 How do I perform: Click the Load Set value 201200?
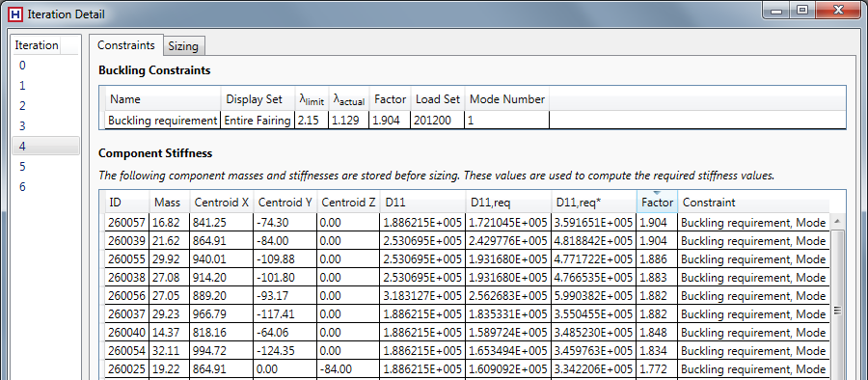(x=437, y=121)
